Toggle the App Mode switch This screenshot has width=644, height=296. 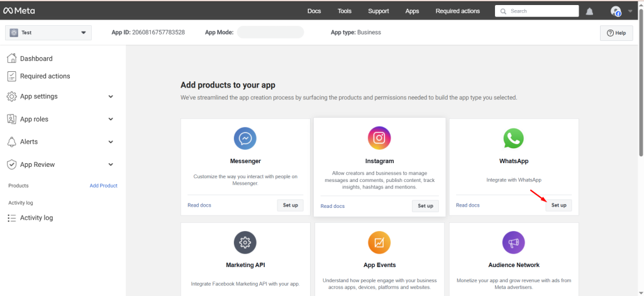pyautogui.click(x=270, y=32)
